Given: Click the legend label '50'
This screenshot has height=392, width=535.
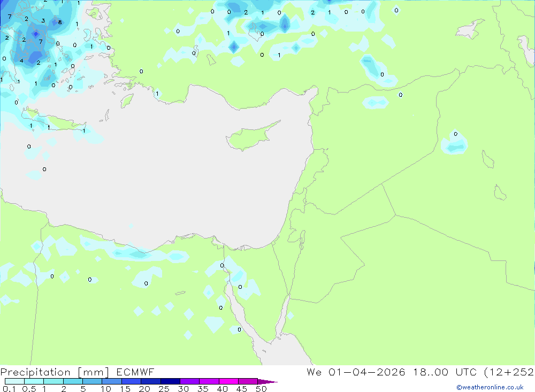Looking at the screenshot, I should [261, 389].
